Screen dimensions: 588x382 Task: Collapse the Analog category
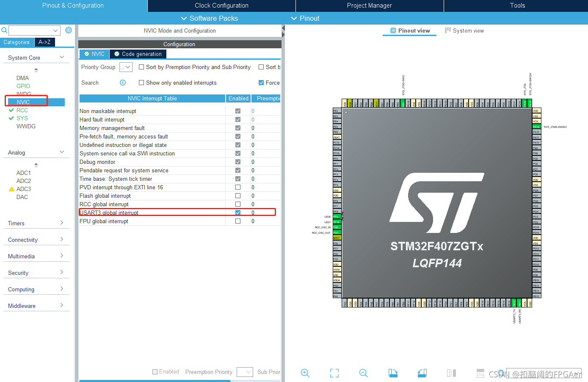click(x=62, y=152)
